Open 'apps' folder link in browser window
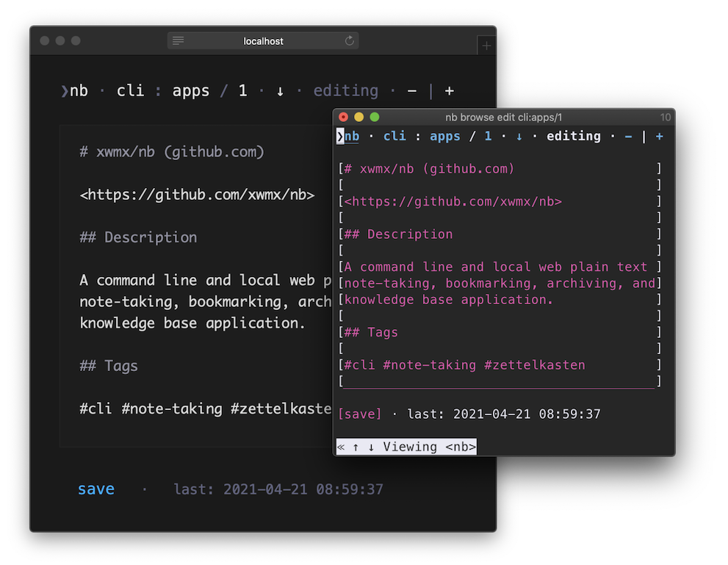This screenshot has width=728, height=565. coord(191,90)
